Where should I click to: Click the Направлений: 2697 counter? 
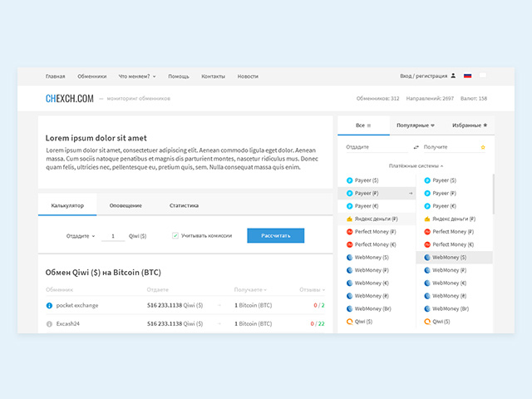[x=430, y=99]
